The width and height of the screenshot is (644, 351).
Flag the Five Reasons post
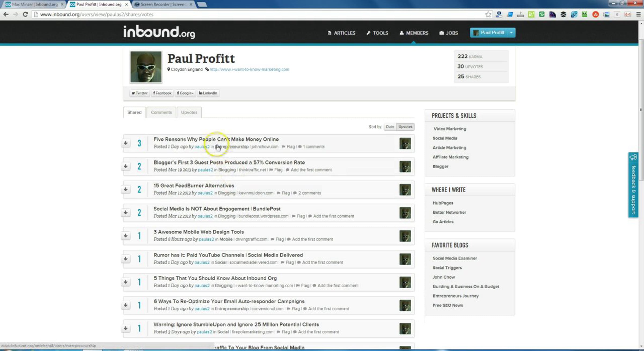(290, 147)
